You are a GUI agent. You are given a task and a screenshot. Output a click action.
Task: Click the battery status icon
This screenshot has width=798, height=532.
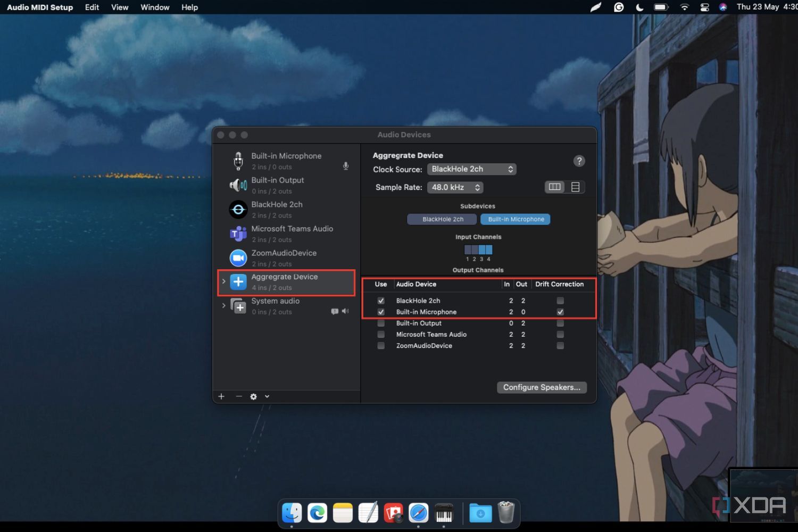coord(661,7)
